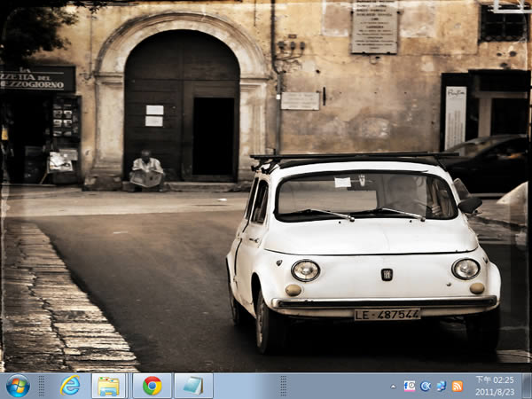Click the Show Desktop strip at taskbar end

point(527,386)
